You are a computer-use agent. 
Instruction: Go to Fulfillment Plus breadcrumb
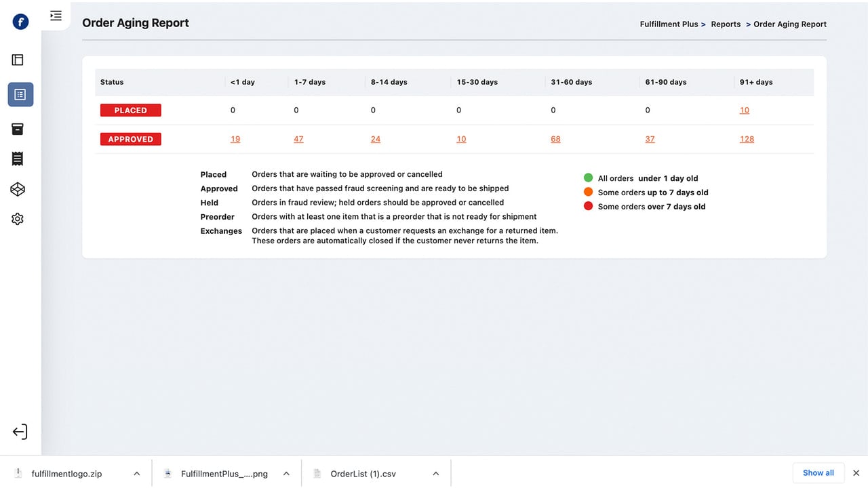pyautogui.click(x=669, y=24)
